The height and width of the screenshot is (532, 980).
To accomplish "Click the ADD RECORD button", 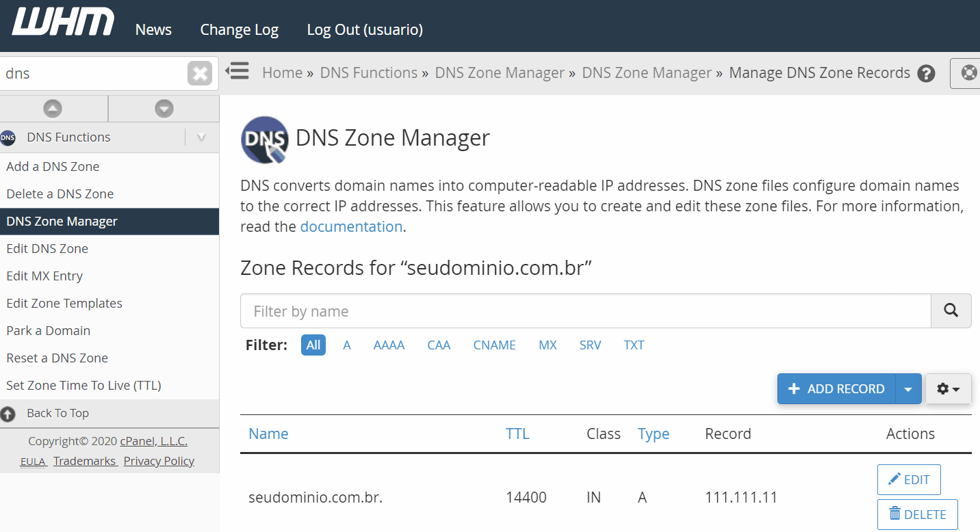I will [x=836, y=389].
